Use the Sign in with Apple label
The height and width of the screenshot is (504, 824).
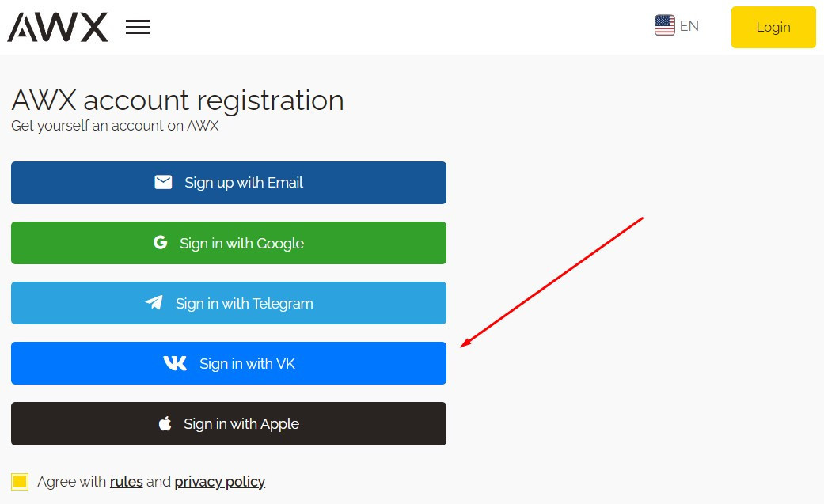point(241,424)
